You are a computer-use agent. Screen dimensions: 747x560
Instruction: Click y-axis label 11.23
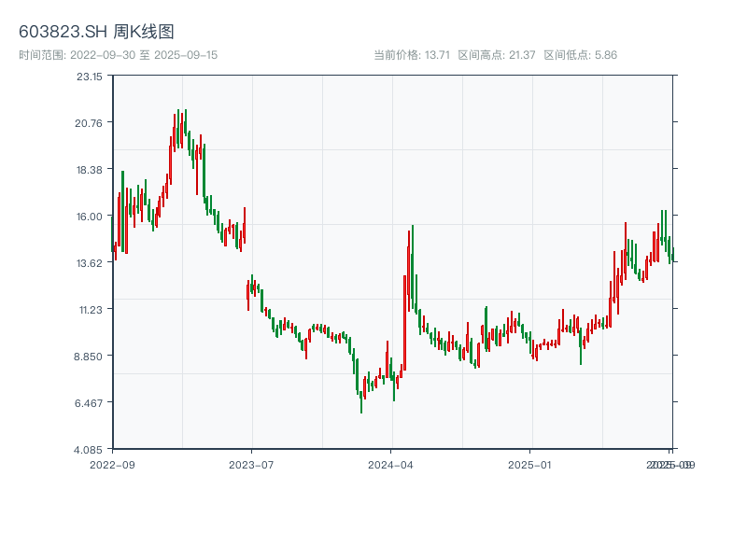point(91,310)
